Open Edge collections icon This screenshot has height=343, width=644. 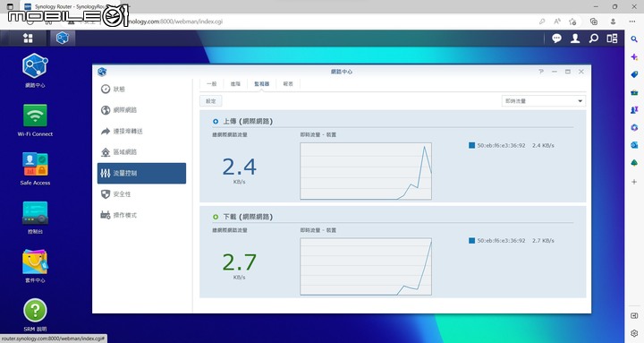click(594, 21)
